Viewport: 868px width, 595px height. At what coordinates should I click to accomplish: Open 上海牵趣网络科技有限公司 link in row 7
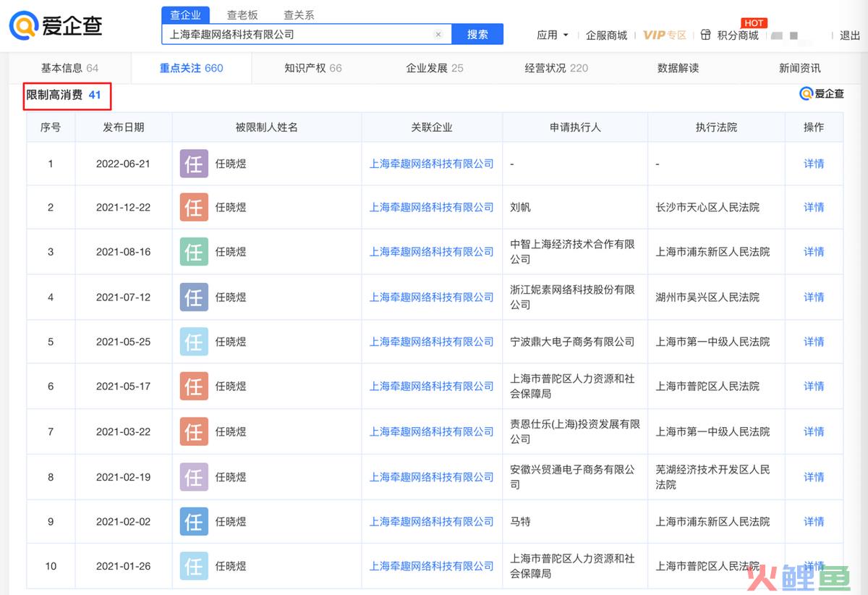pyautogui.click(x=432, y=431)
